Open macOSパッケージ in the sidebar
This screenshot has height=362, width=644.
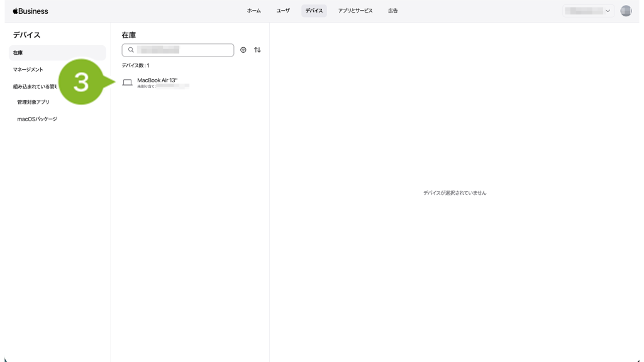click(37, 119)
